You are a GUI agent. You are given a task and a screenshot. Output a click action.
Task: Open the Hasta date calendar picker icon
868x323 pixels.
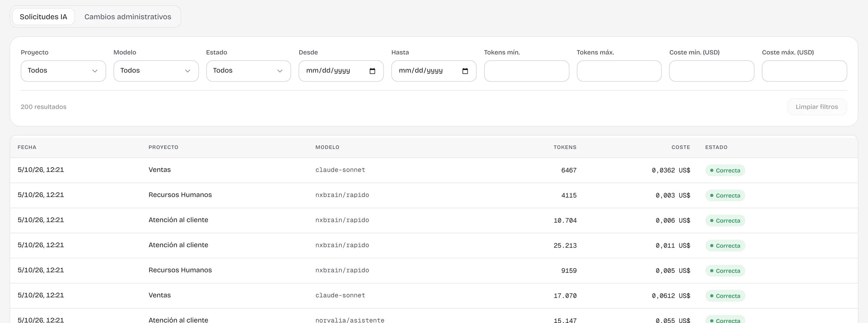tap(465, 71)
